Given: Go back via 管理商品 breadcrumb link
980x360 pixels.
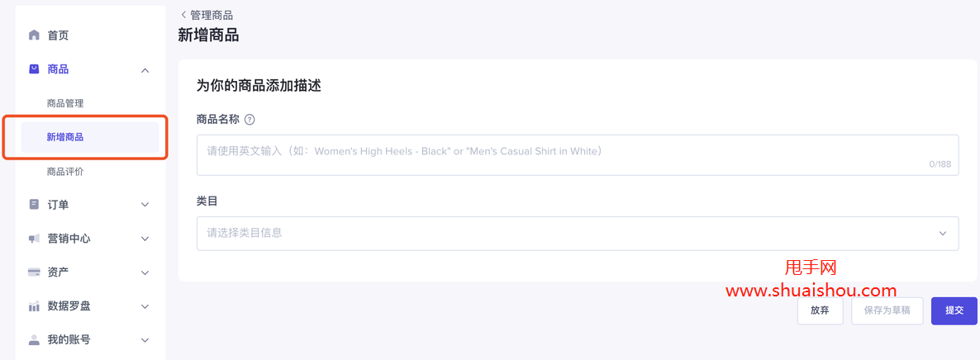Looking at the screenshot, I should tap(207, 15).
